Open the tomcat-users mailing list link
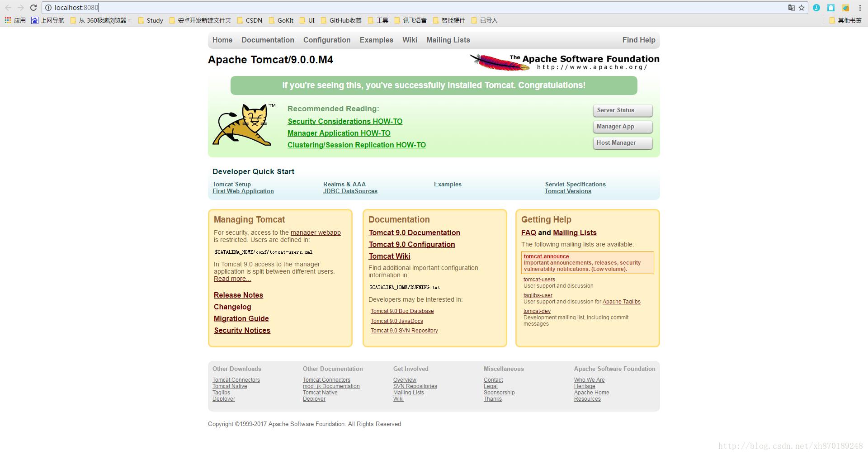868x455 pixels. coord(539,280)
